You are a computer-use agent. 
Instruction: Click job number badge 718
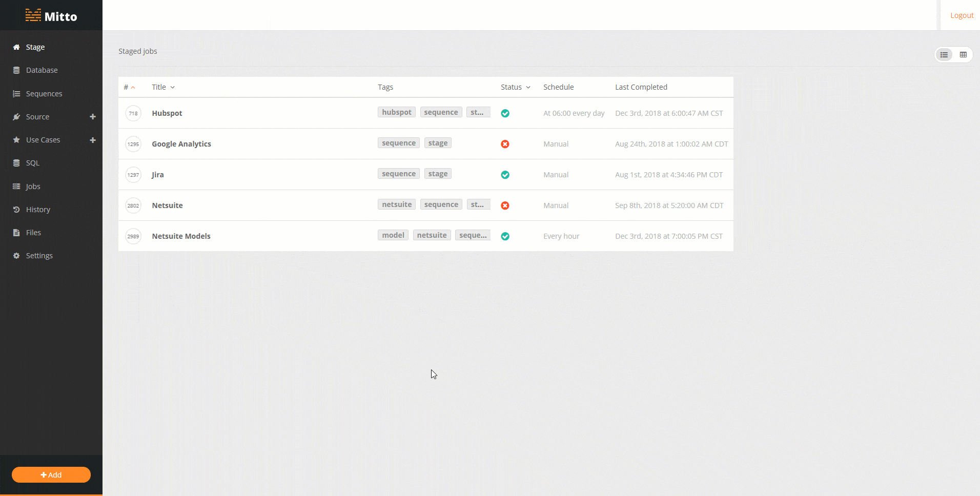pyautogui.click(x=133, y=113)
